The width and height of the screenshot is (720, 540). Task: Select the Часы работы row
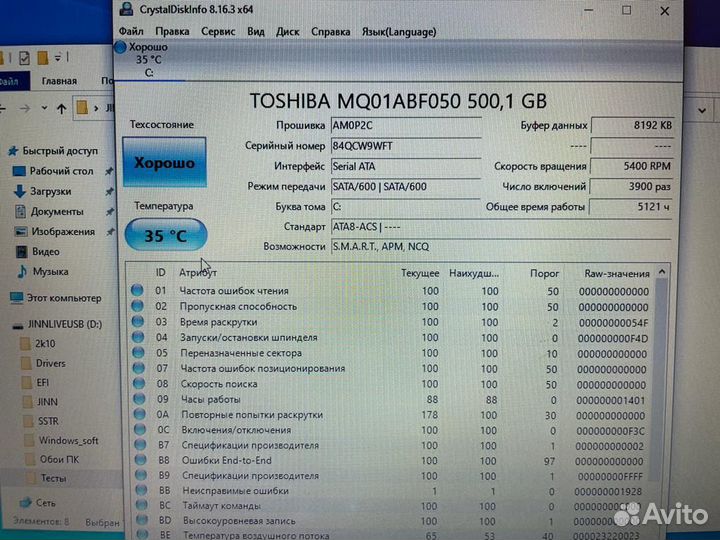point(390,399)
